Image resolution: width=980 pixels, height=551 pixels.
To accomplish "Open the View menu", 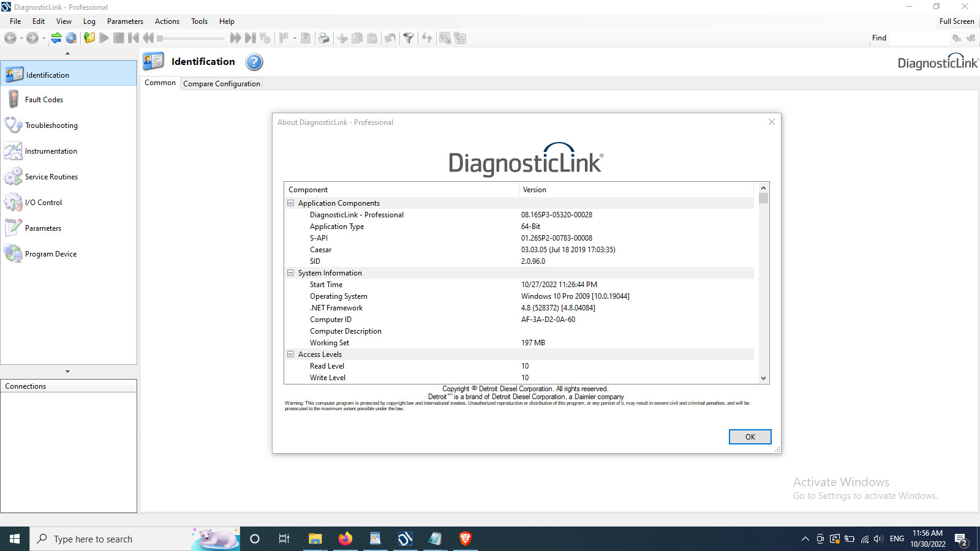I will (x=64, y=21).
